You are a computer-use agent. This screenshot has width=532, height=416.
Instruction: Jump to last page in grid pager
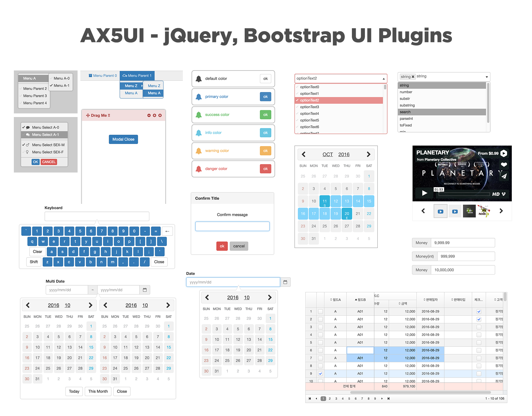[x=388, y=399]
